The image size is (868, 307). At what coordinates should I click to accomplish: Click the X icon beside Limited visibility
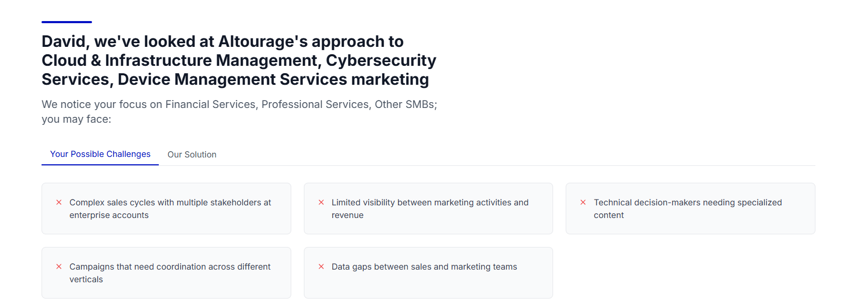point(321,202)
